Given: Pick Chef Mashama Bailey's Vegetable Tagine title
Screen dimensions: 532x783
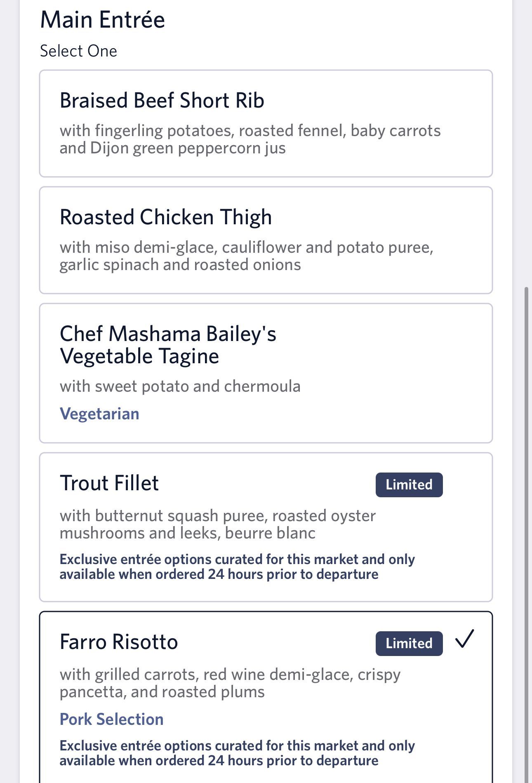Looking at the screenshot, I should click(x=168, y=345).
